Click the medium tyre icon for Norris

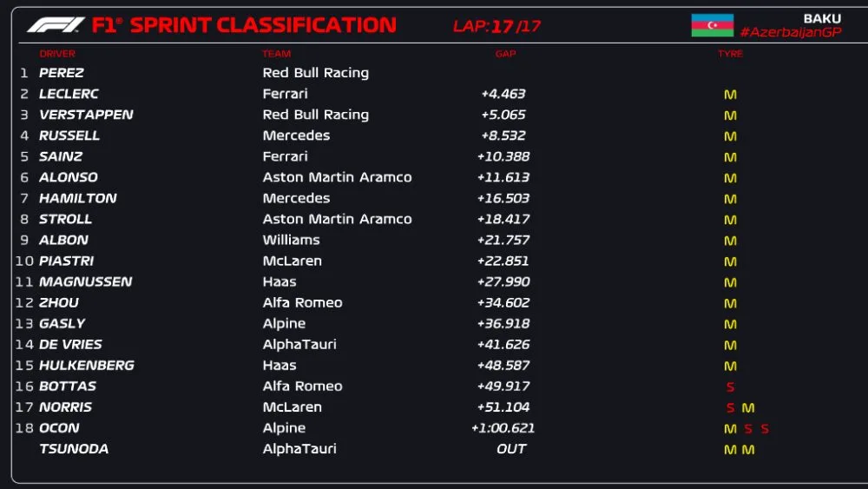[x=748, y=407]
